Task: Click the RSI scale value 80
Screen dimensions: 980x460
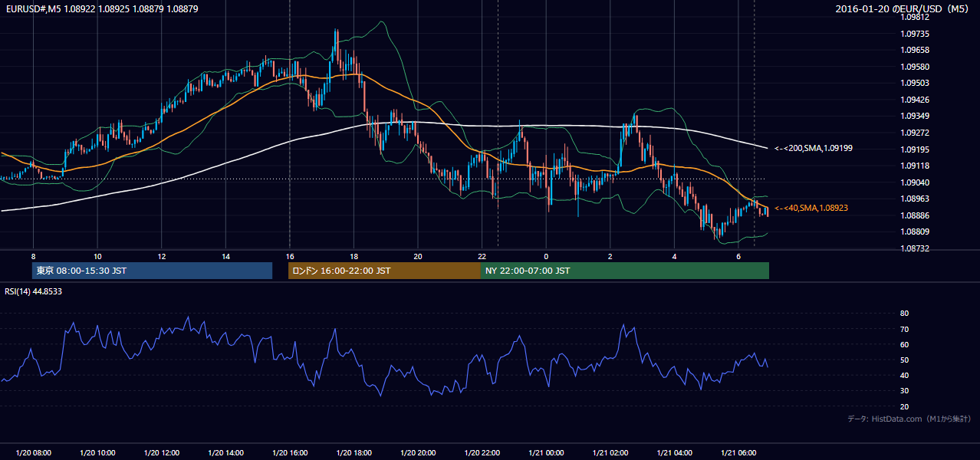Action: (904, 314)
